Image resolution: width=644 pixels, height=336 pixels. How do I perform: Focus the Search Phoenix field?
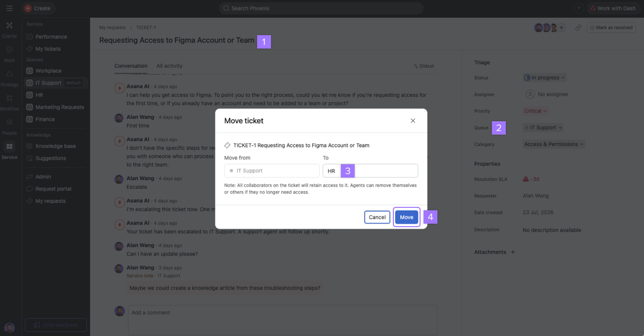click(x=321, y=8)
